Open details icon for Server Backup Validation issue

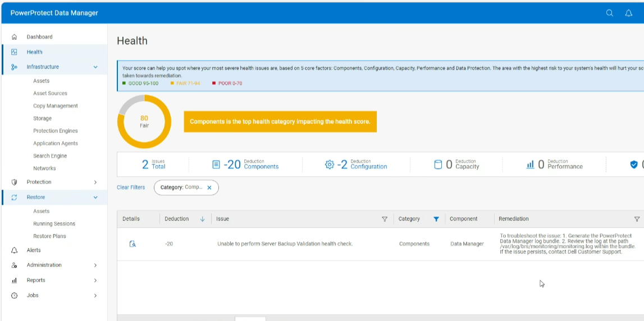click(x=133, y=244)
